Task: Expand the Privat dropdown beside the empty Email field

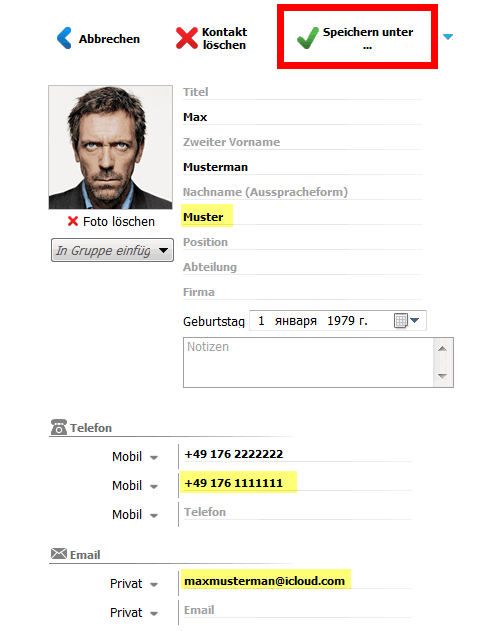Action: (x=154, y=614)
